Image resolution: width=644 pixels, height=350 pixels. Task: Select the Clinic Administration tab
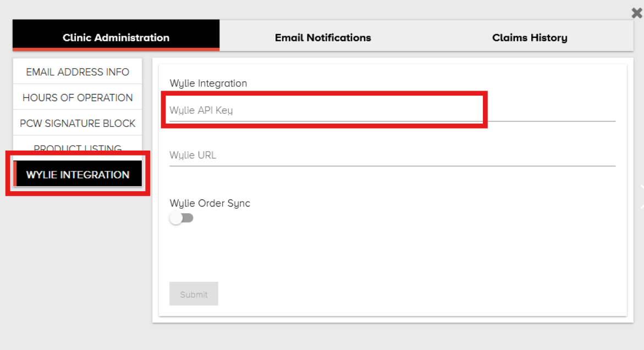116,37
